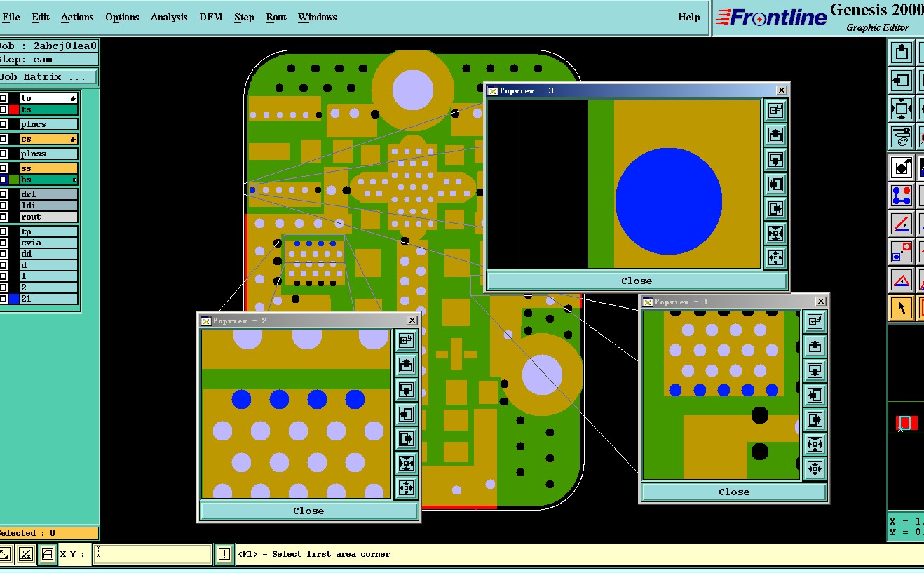
Task: Click pan-down icon in Popview 3
Action: (x=775, y=159)
